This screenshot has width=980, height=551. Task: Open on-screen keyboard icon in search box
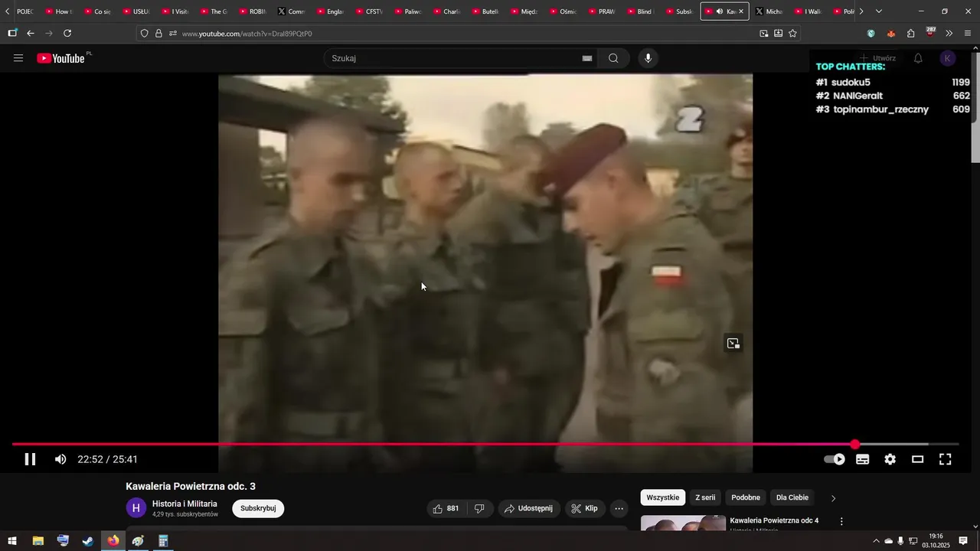point(587,58)
